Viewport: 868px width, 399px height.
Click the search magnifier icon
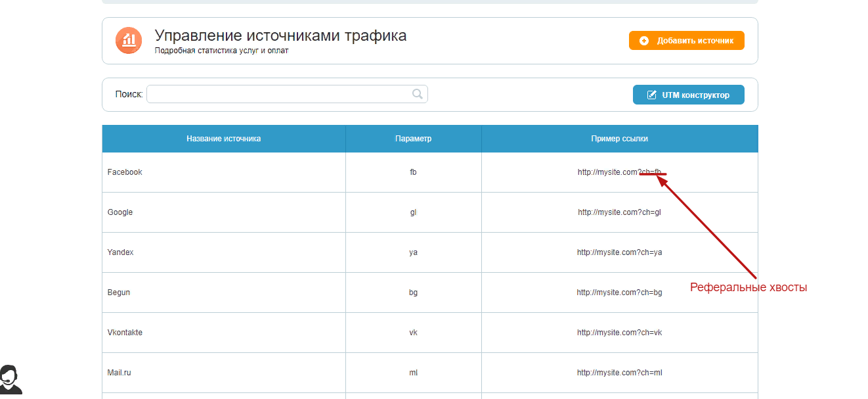click(418, 94)
